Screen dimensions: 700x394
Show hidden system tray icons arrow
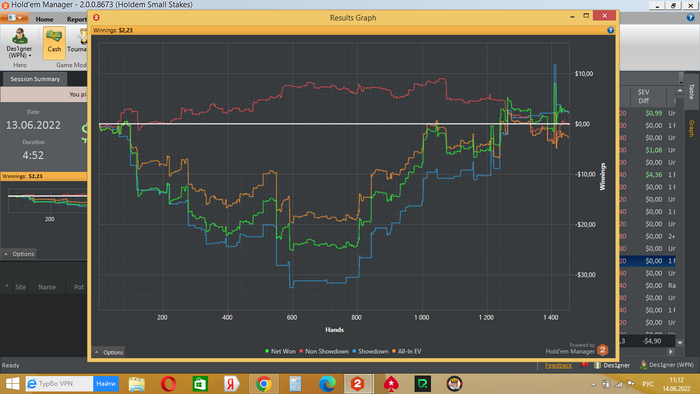click(593, 384)
